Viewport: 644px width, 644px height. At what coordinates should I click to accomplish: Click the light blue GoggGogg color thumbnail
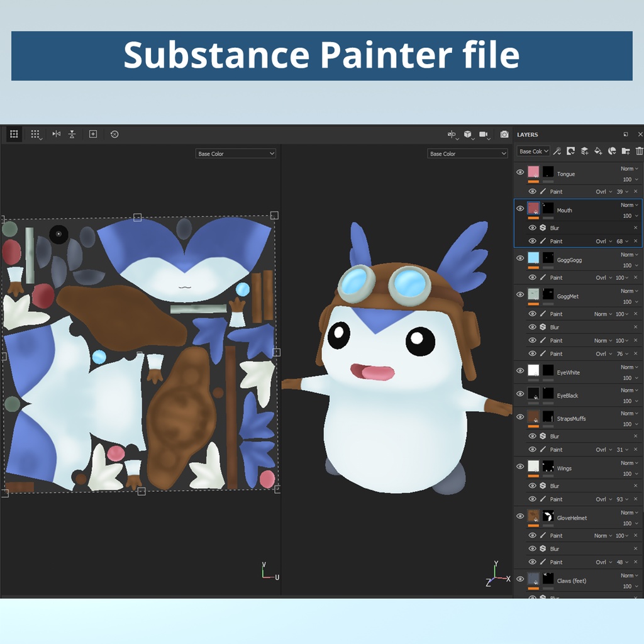pos(533,257)
